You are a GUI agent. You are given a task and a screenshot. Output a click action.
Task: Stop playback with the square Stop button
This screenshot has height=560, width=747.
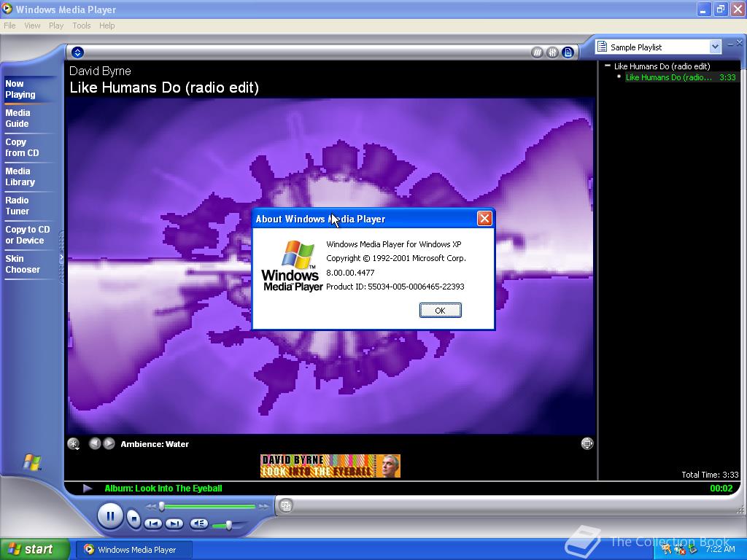[x=134, y=518]
